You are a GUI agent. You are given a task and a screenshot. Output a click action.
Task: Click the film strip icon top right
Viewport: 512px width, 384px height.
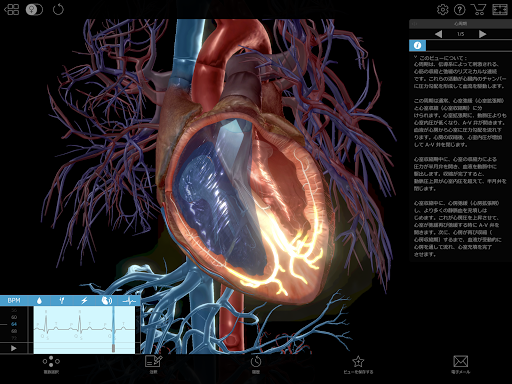(x=500, y=9)
